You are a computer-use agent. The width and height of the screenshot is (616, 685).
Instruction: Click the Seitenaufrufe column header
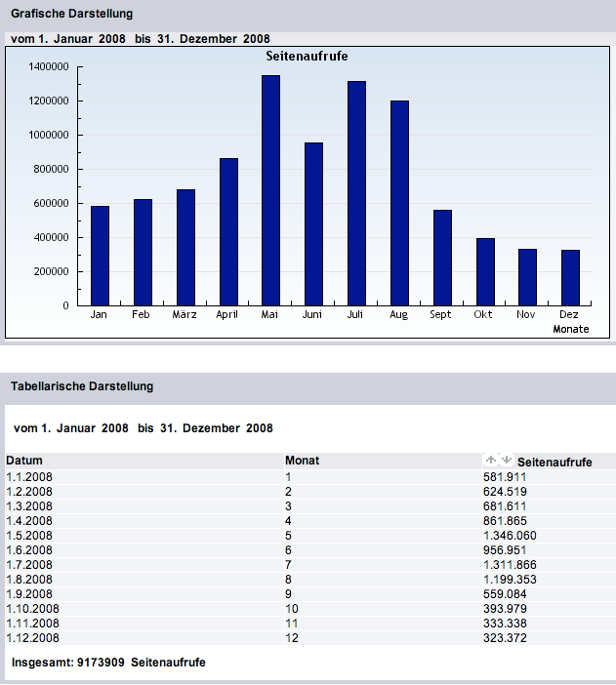554,462
